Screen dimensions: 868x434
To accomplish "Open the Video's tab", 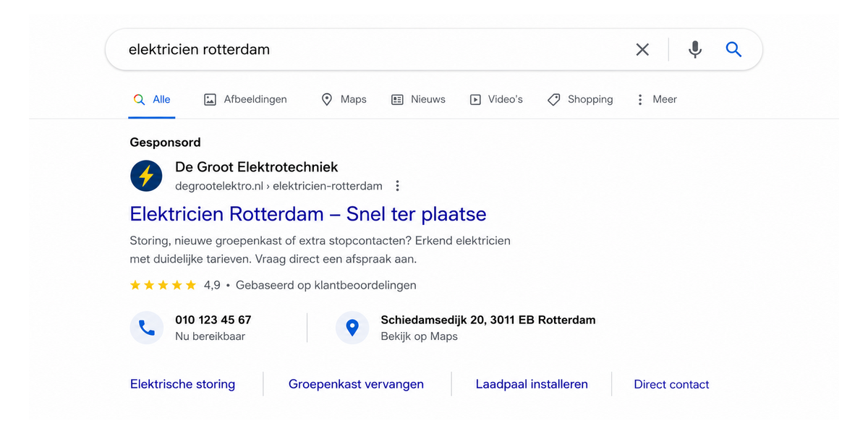I will click(x=496, y=100).
